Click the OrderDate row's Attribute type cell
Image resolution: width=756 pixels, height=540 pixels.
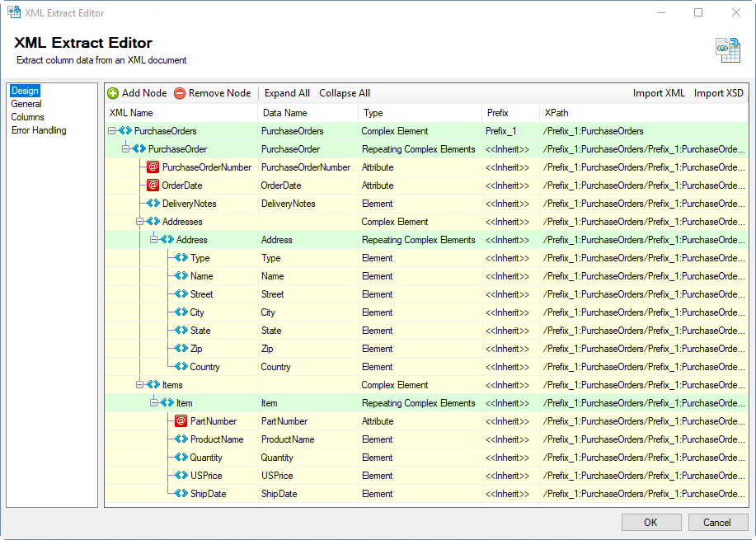[x=420, y=185]
